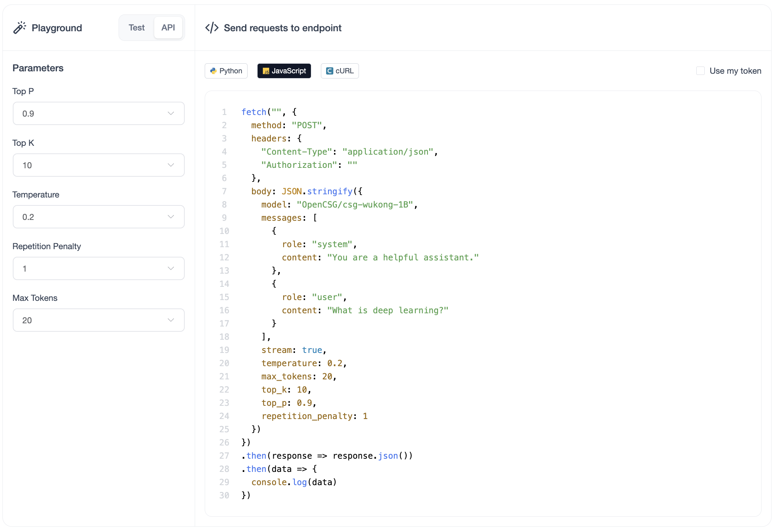Click the Use my token label
778x532 pixels.
coord(735,71)
